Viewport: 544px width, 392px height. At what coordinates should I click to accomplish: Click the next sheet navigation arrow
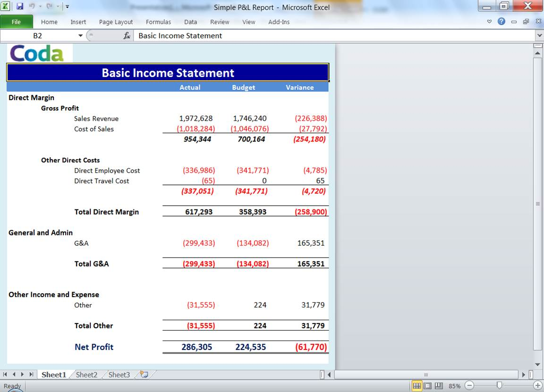click(x=23, y=375)
